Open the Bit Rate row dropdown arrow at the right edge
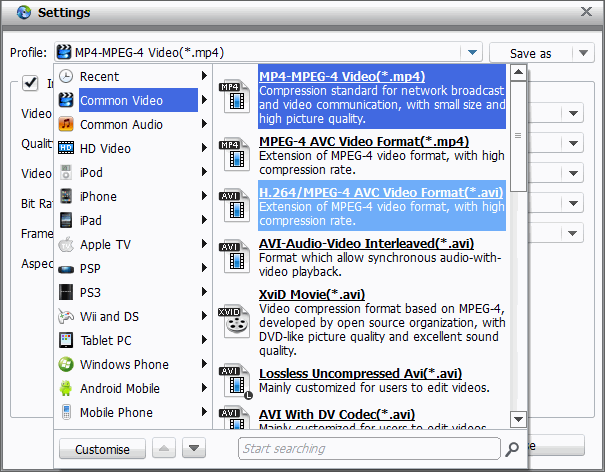605x472 pixels. pyautogui.click(x=573, y=203)
